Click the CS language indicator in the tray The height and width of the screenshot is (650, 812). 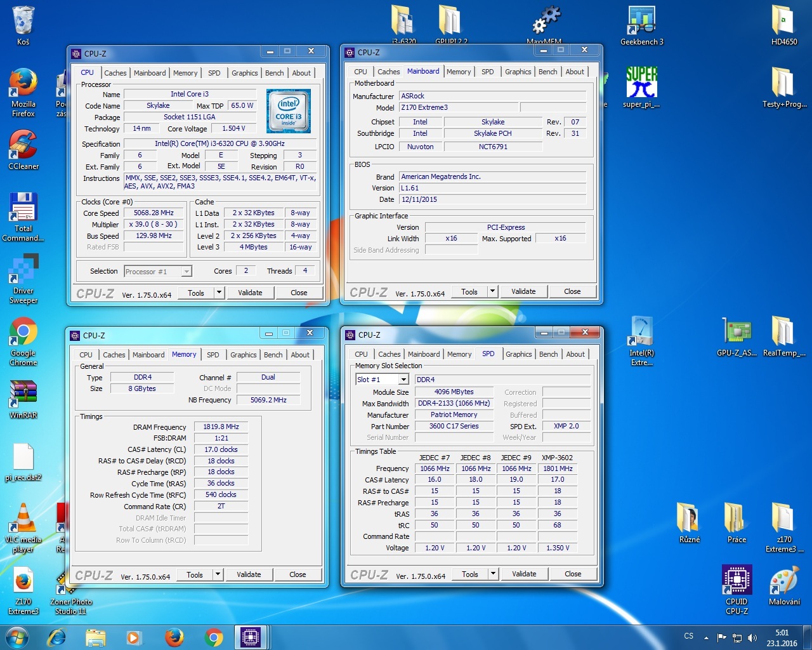pos(689,636)
